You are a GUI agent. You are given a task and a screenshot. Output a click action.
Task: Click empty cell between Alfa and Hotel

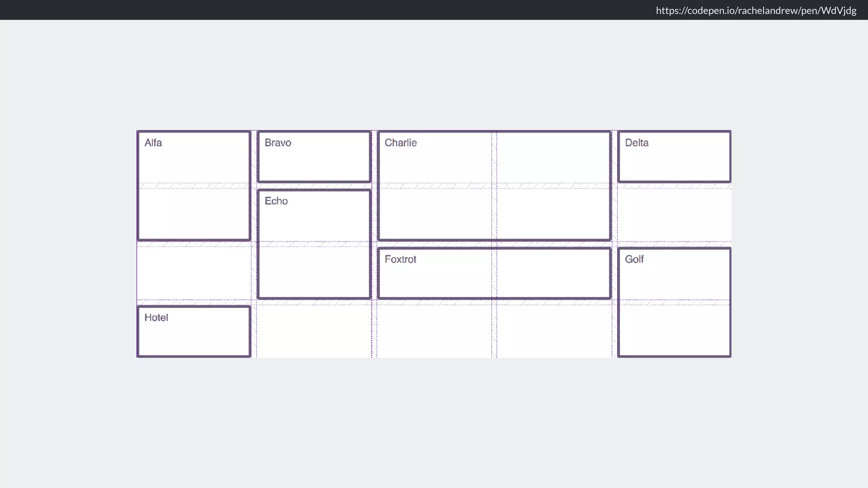point(194,273)
